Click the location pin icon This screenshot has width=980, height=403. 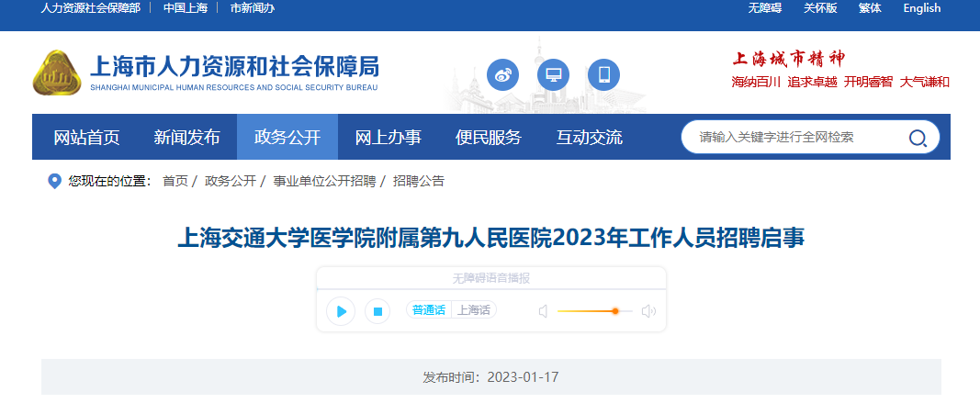tap(54, 182)
